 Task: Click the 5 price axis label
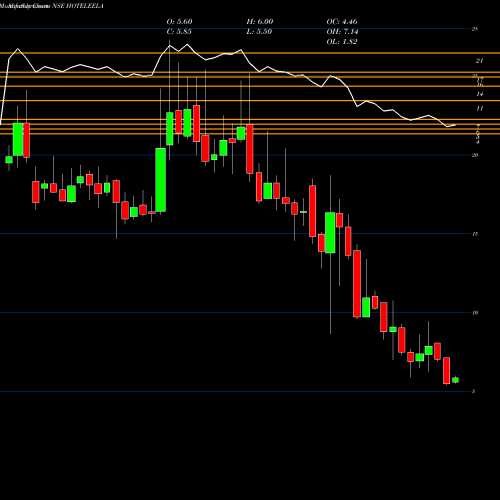(474, 391)
